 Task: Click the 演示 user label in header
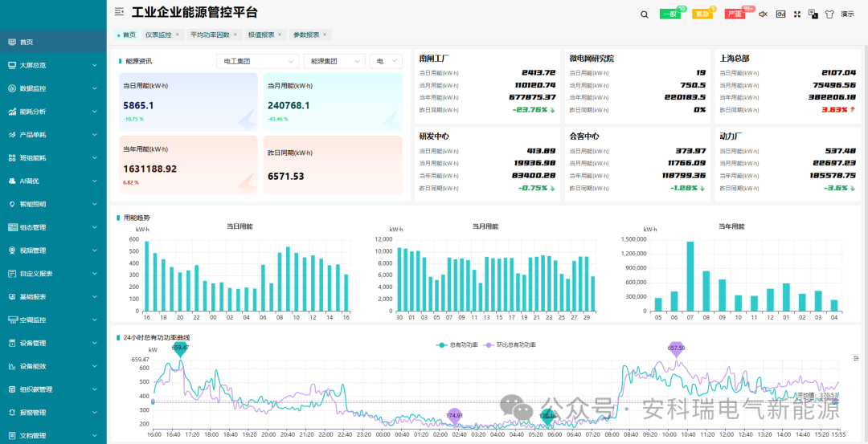coord(848,14)
